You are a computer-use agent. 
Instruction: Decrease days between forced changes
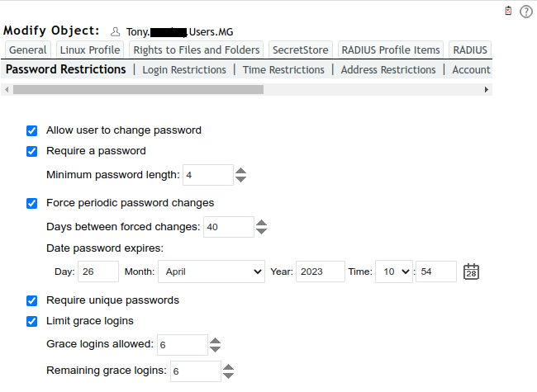(261, 231)
